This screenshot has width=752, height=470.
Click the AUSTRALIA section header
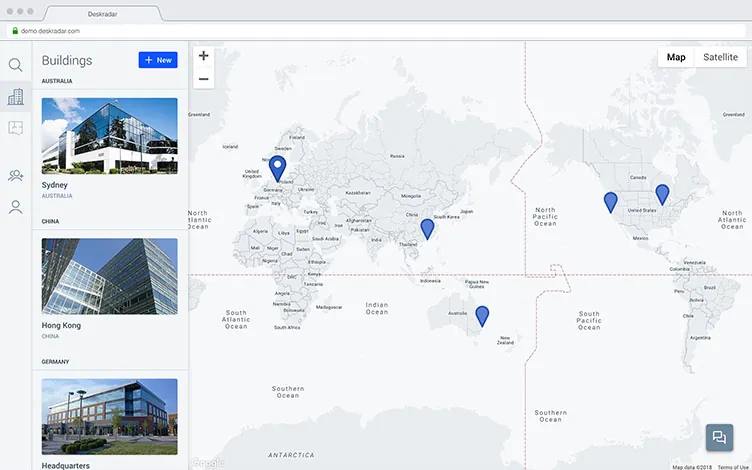click(57, 81)
